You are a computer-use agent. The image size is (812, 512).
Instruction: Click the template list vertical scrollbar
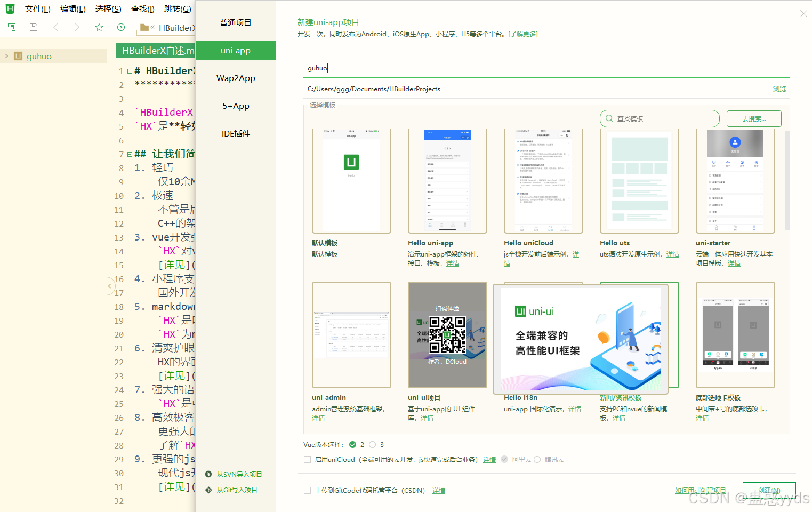(787, 180)
